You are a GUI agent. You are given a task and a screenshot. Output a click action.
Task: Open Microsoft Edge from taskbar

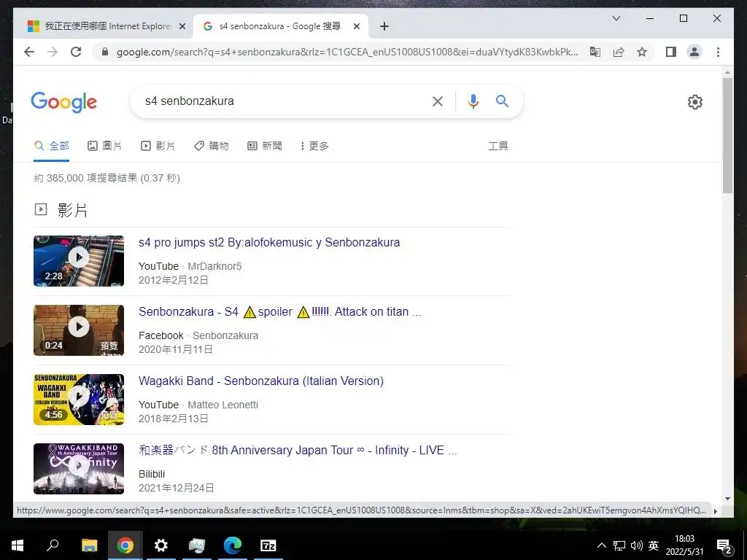233,545
